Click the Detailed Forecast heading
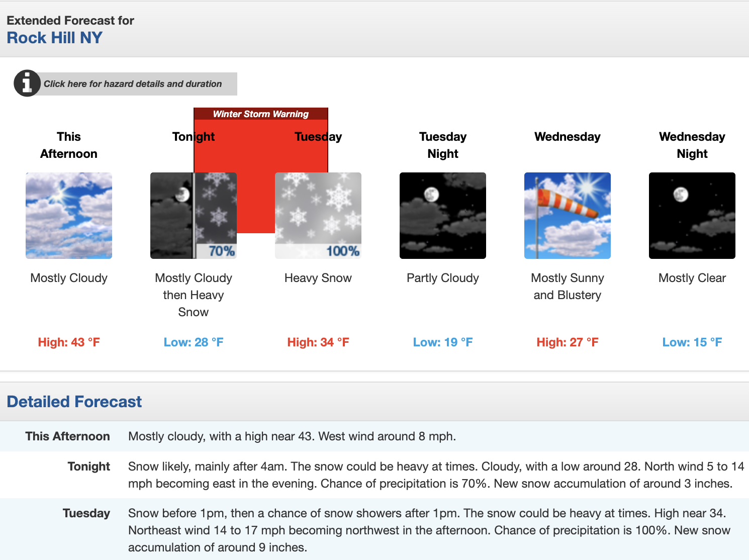The image size is (749, 560). 74,402
